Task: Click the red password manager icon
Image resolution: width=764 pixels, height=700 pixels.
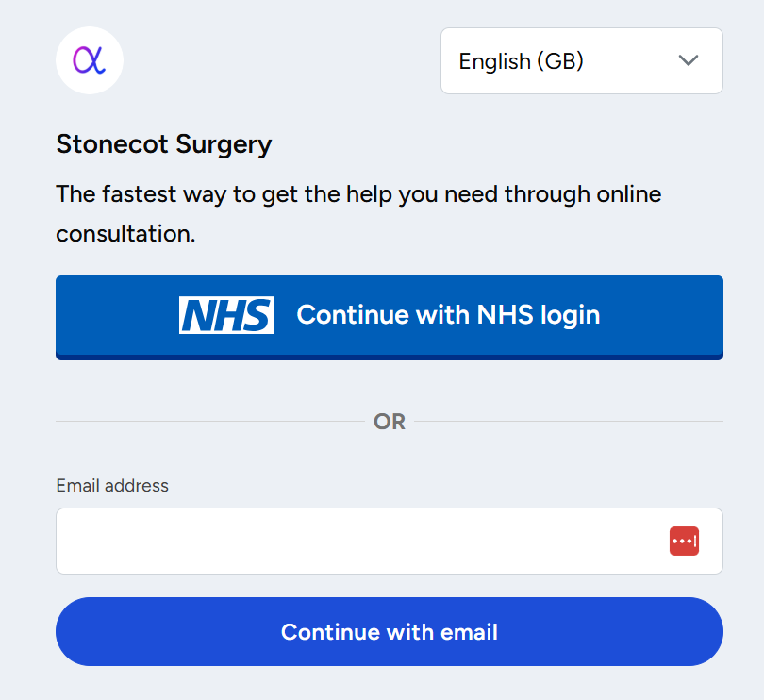Action: tap(684, 542)
